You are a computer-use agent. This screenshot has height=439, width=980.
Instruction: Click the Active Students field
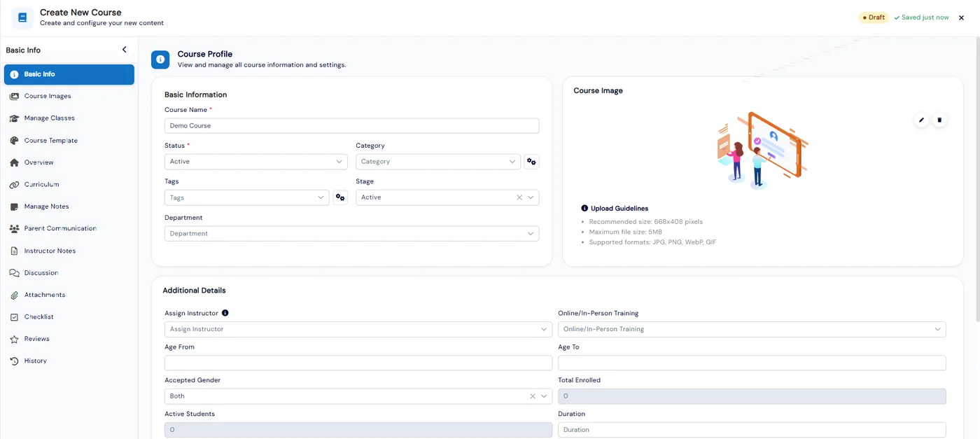(358, 430)
